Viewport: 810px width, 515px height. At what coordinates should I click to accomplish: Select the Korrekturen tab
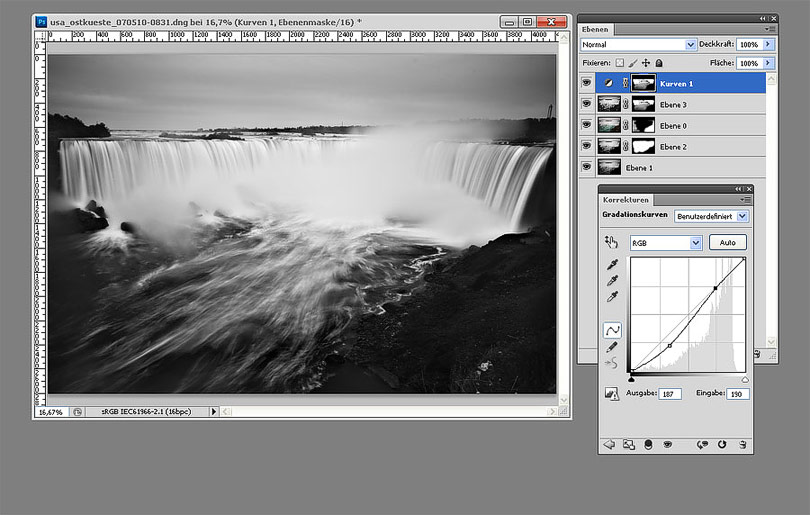click(x=626, y=200)
